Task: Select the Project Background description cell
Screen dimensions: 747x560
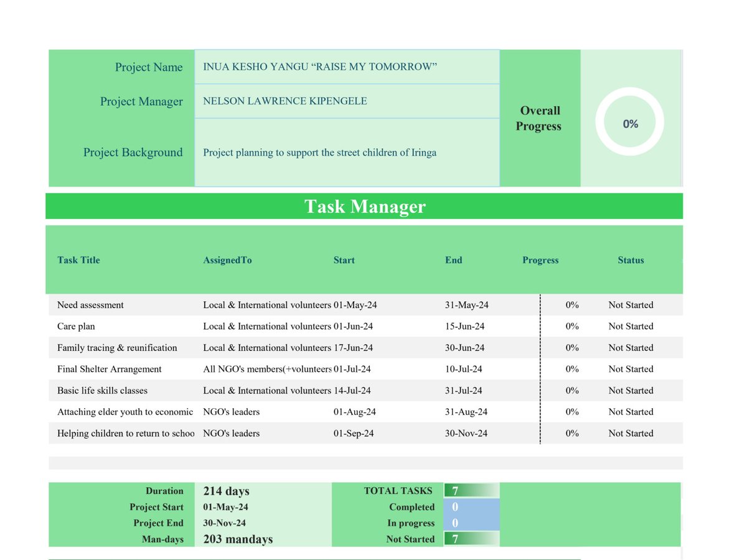Action: 347,152
